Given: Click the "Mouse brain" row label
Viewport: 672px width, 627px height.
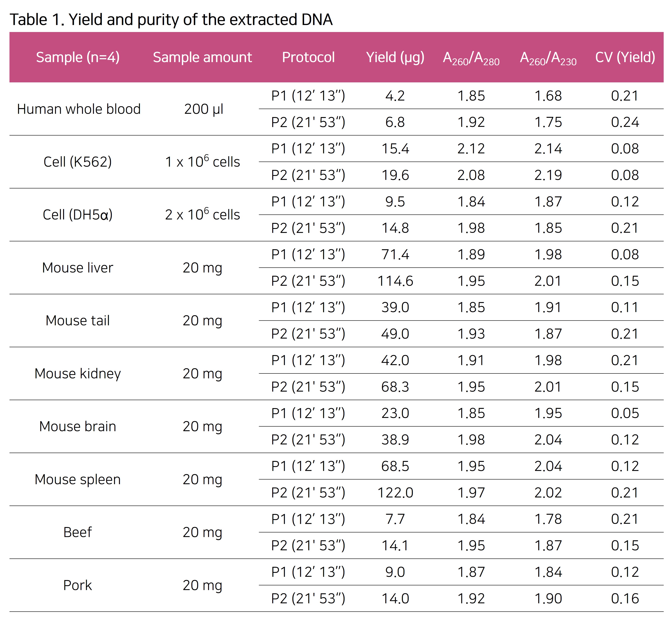Looking at the screenshot, I should point(77,426).
